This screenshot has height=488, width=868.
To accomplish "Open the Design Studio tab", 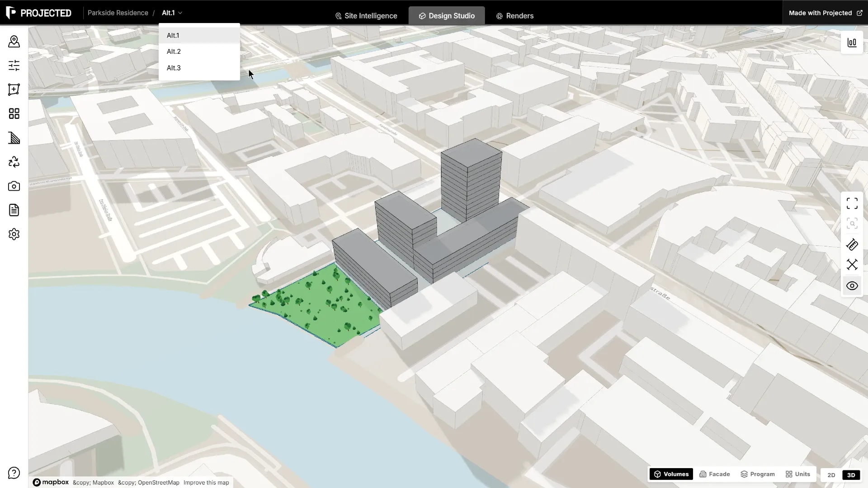I will [447, 16].
